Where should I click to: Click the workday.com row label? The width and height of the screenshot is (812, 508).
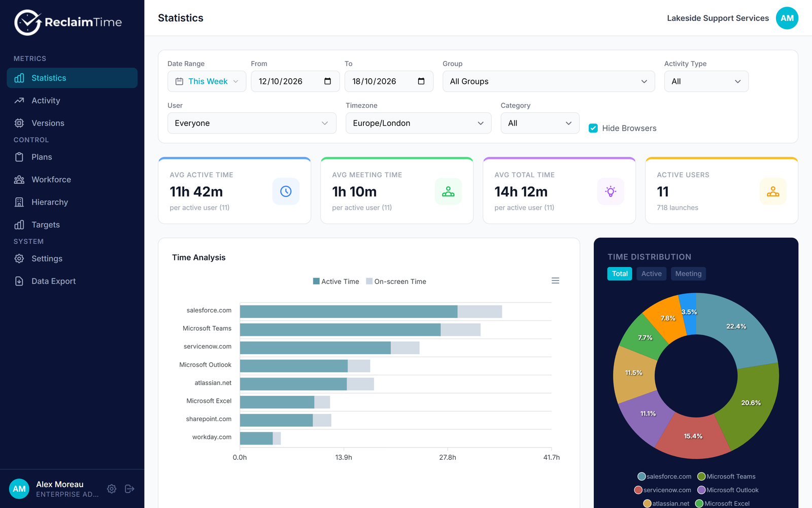[x=212, y=437]
